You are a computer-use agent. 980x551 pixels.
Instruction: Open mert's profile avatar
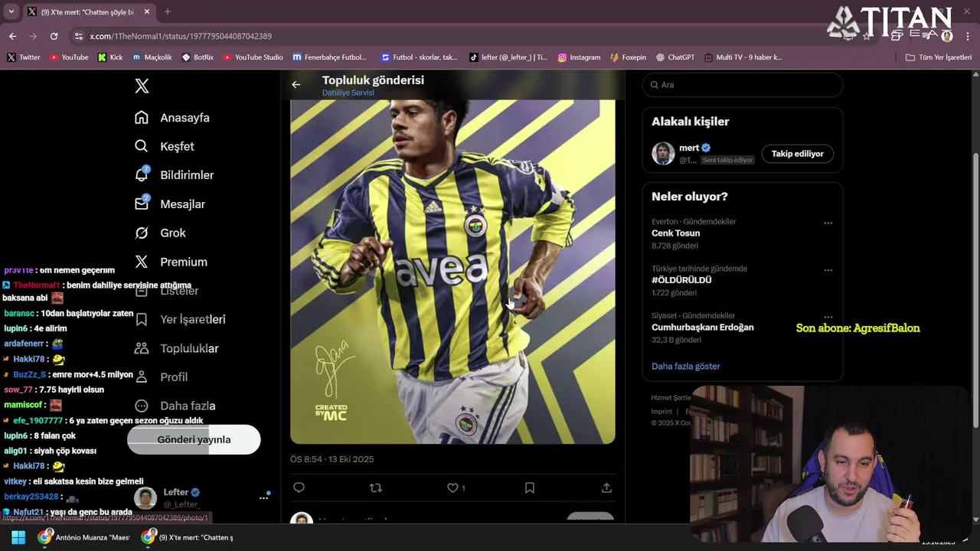pyautogui.click(x=663, y=153)
